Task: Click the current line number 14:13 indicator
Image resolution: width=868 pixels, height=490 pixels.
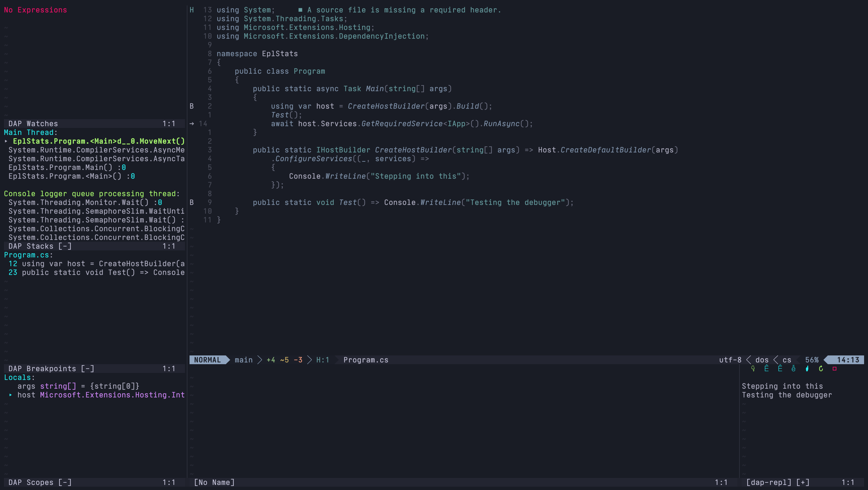Action: coord(847,359)
